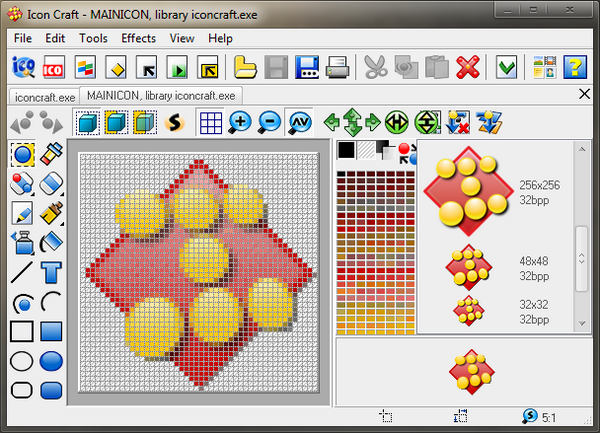
Task: Click the AV magnifier preview icon
Action: click(300, 122)
